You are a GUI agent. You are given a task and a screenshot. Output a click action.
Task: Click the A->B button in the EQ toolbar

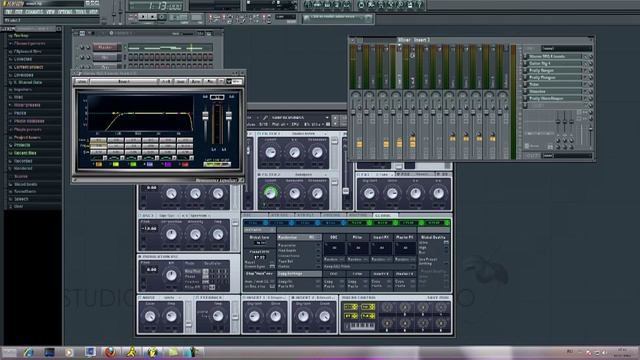(x=166, y=82)
